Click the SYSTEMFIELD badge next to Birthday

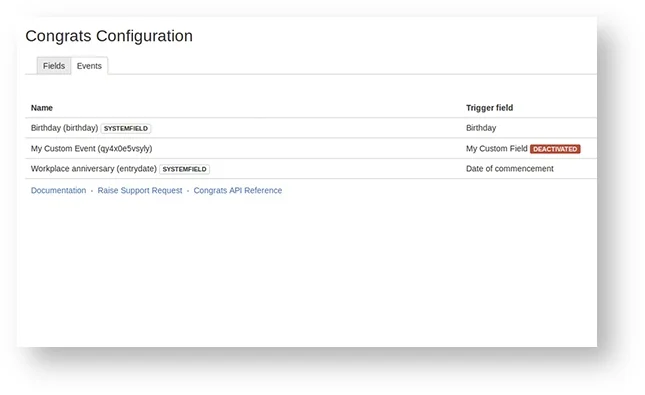126,128
